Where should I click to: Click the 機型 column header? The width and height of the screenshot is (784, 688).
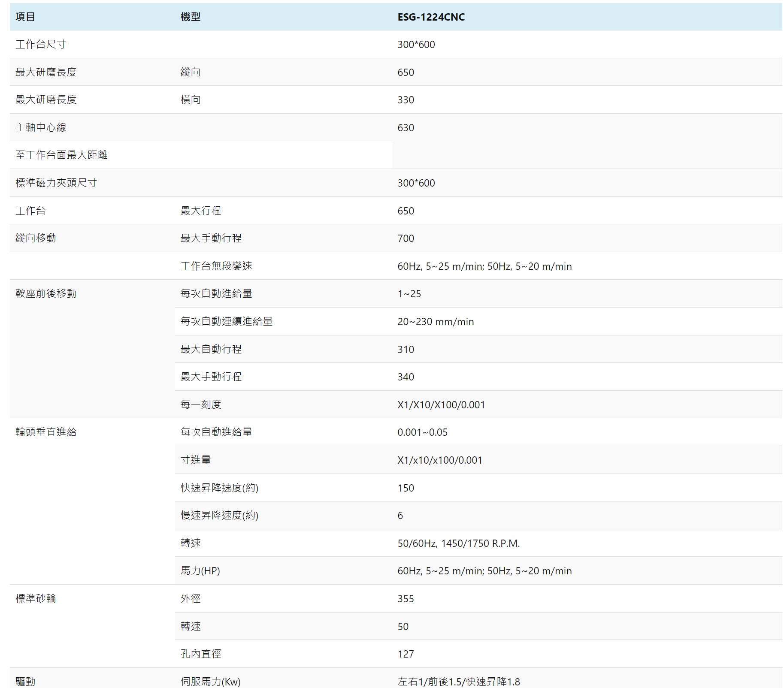(191, 17)
